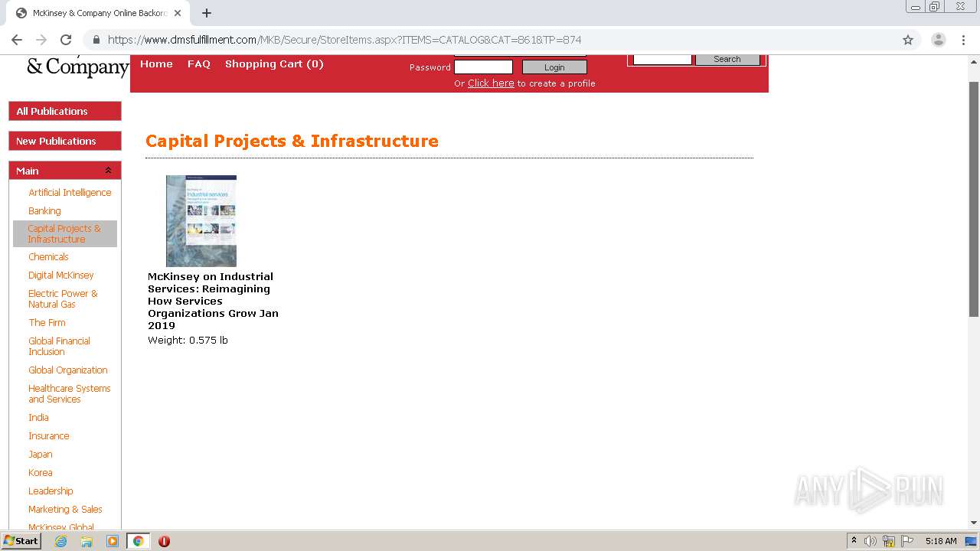Open the Industrial Services publication cover thumbnail
The height and width of the screenshot is (551, 980).
point(201,221)
